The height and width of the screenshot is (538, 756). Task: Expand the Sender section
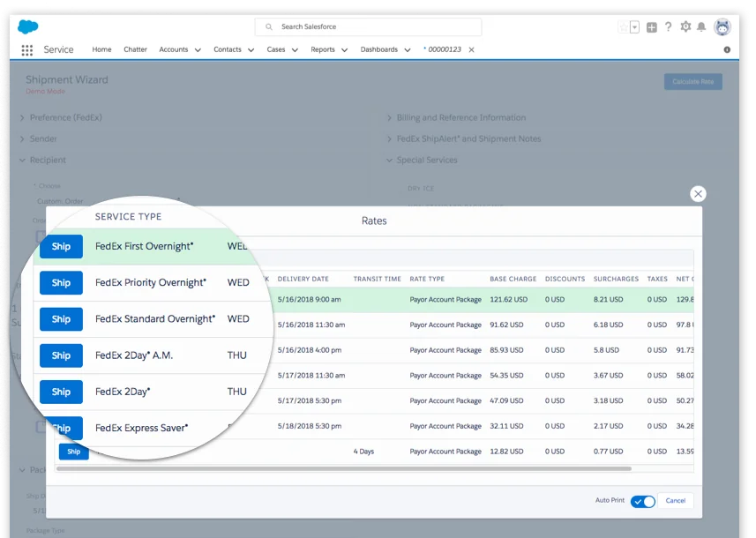22,138
